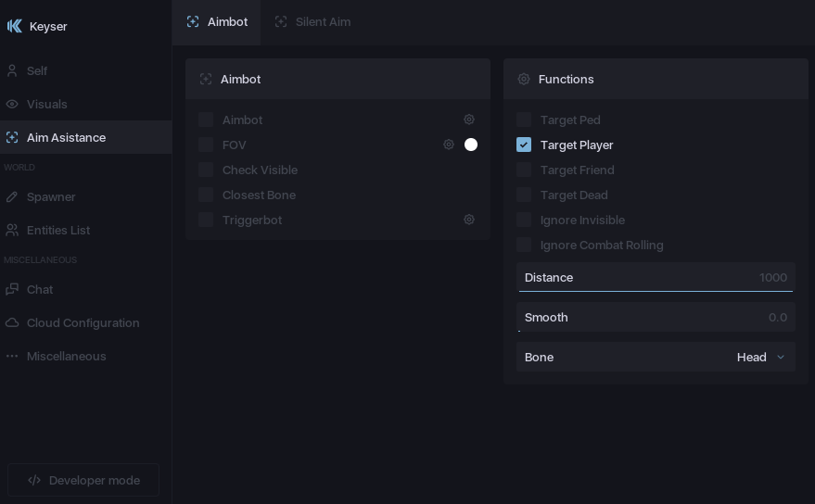Click the Developer mode button
The height and width of the screenshot is (504, 815).
click(83, 480)
